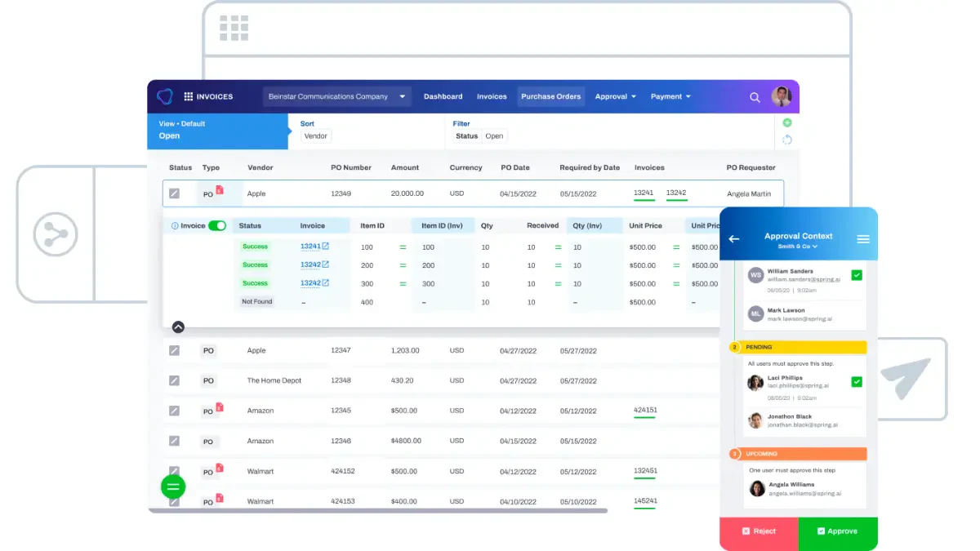Toggle the Invoice switch off

217,225
